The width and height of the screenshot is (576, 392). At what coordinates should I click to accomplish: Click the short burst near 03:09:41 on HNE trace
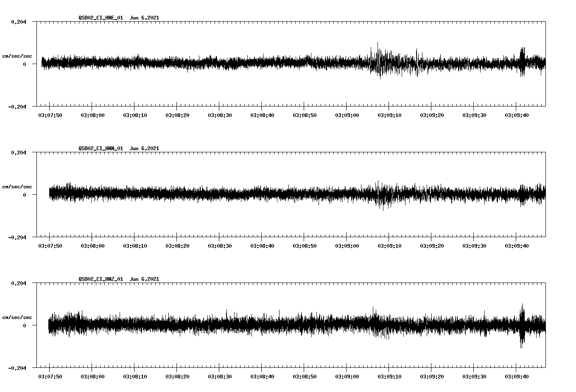coord(522,62)
